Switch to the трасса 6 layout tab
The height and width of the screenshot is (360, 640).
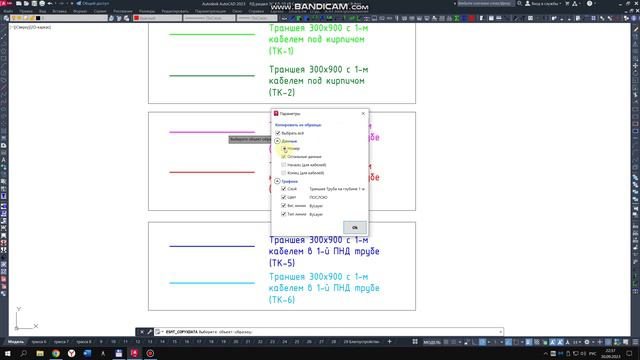coord(39,342)
